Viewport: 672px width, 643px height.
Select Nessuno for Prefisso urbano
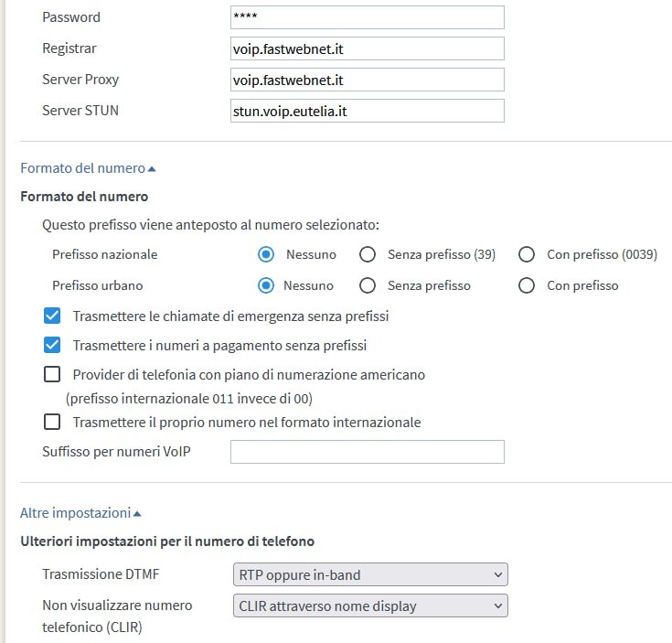click(x=267, y=285)
